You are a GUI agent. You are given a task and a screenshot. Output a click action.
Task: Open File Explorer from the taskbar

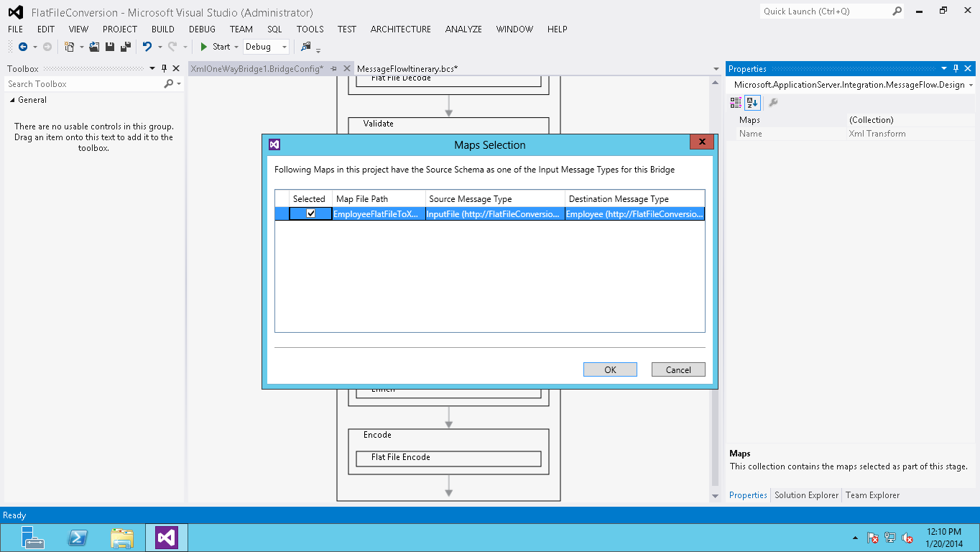[x=122, y=537]
